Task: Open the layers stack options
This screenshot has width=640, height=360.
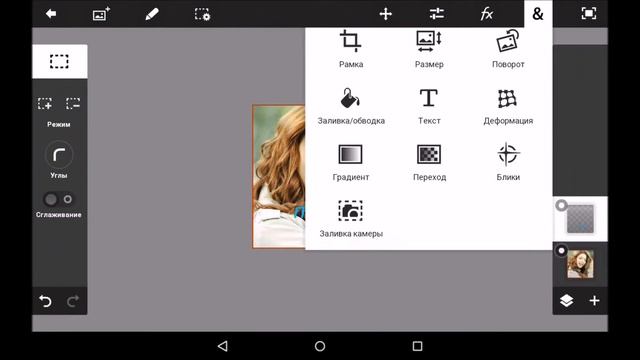Action: click(x=567, y=301)
